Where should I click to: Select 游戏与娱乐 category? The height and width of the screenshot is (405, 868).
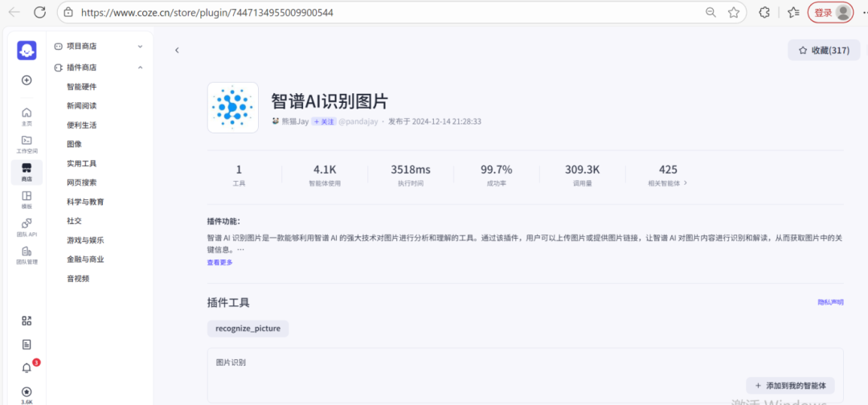[85, 240]
